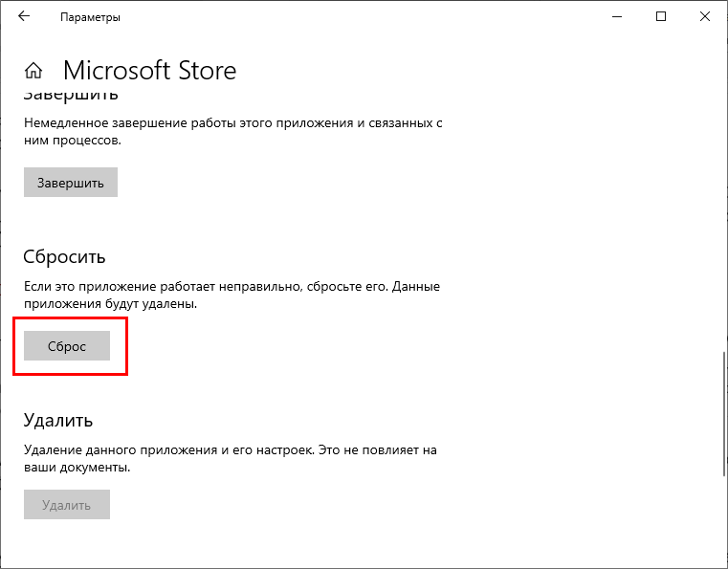The width and height of the screenshot is (728, 569).
Task: Click the Если это приложение работает неправильно text
Action: [x=232, y=295]
